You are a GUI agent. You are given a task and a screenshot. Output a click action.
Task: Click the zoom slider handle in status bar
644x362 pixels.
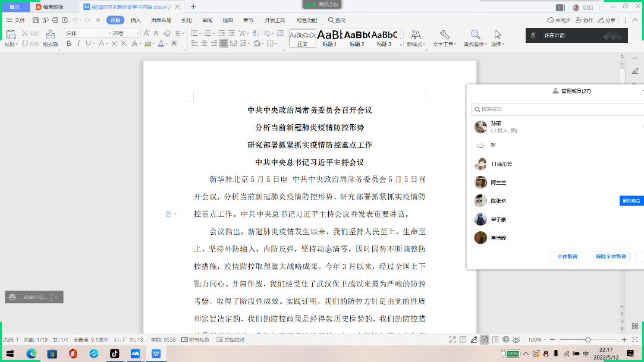click(x=588, y=339)
